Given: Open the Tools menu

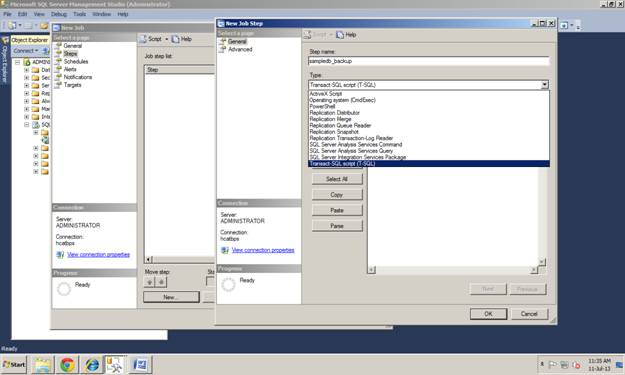Looking at the screenshot, I should coord(79,14).
